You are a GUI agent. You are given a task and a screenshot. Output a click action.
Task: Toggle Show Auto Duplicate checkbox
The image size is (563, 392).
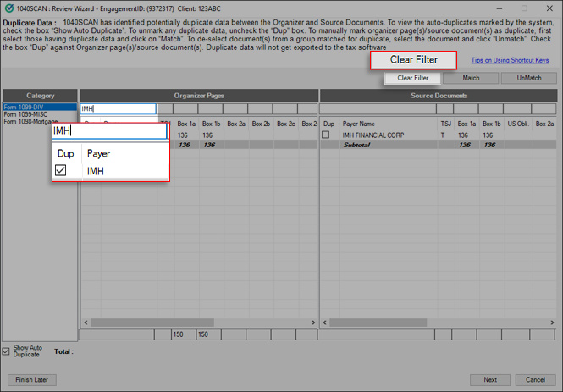point(6,351)
